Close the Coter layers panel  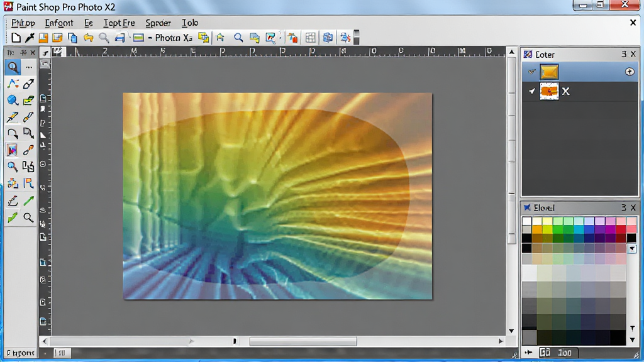click(633, 54)
